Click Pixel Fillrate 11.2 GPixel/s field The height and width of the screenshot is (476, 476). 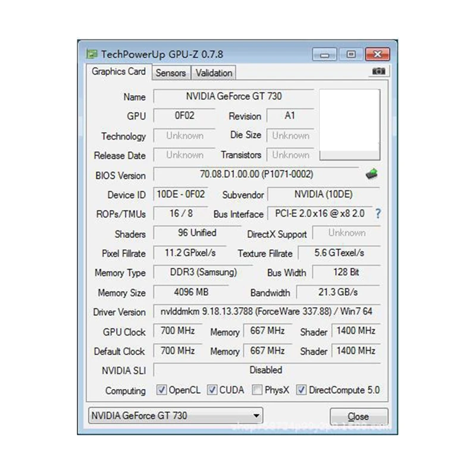[190, 253]
